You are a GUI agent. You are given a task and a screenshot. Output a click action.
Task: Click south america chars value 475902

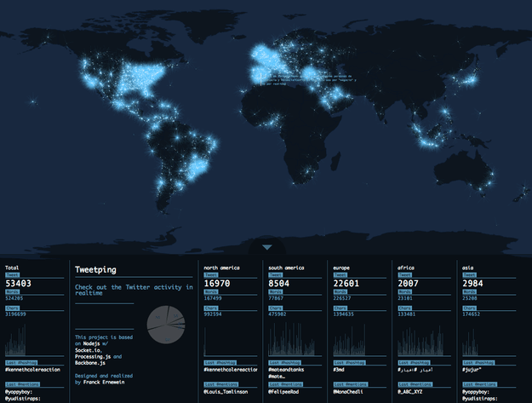[x=277, y=314]
